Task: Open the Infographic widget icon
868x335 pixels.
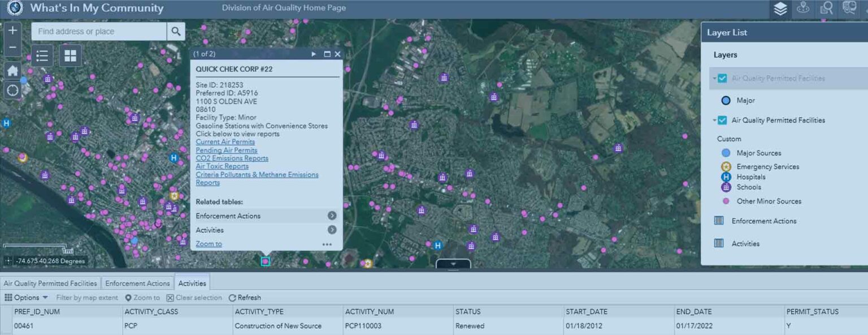Action: point(849,8)
